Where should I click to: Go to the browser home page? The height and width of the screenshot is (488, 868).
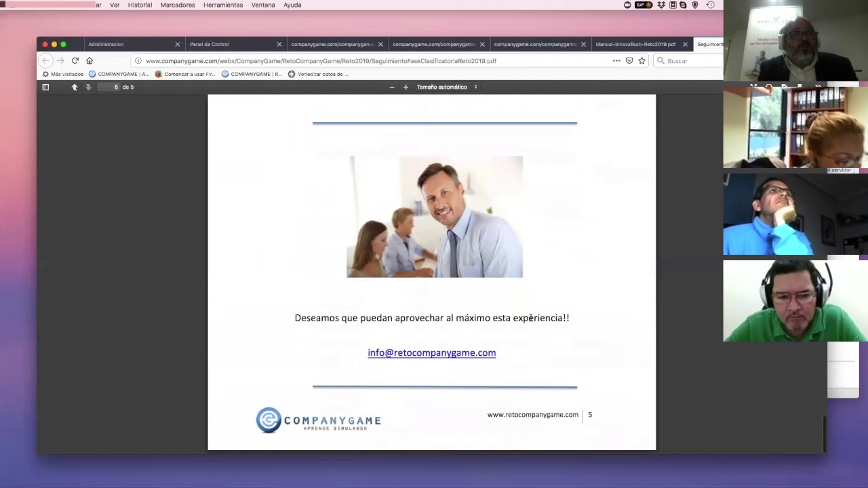90,60
